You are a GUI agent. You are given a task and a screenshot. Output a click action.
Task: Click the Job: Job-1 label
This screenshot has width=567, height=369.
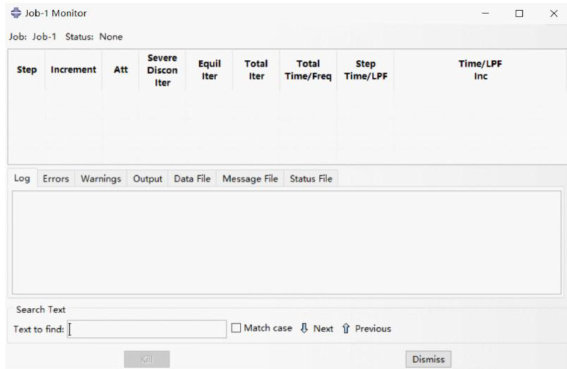point(33,37)
